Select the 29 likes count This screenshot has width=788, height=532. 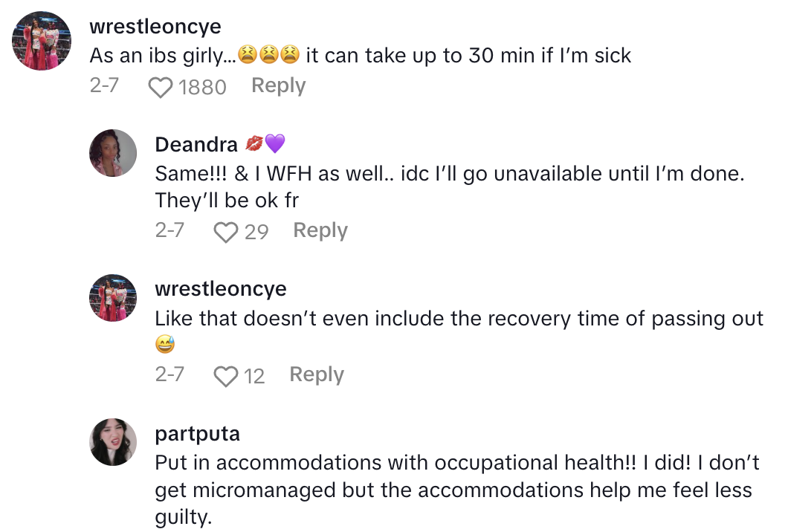pos(256,233)
